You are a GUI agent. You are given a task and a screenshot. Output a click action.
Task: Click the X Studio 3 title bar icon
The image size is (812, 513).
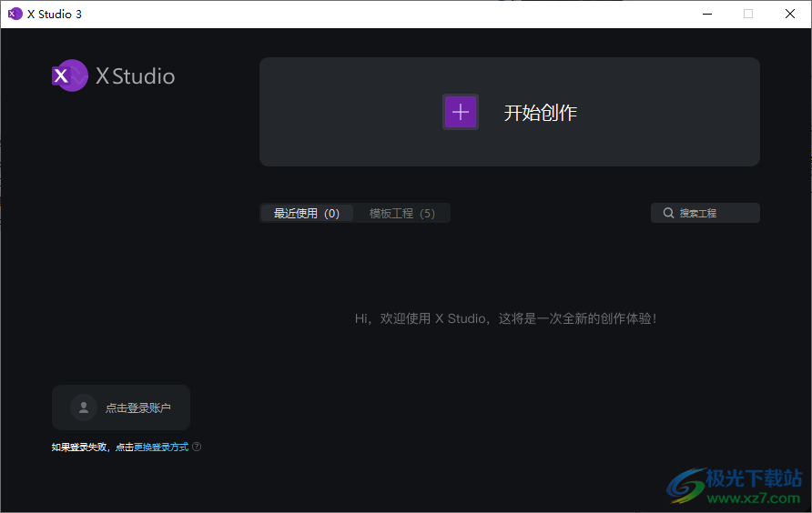(x=15, y=14)
